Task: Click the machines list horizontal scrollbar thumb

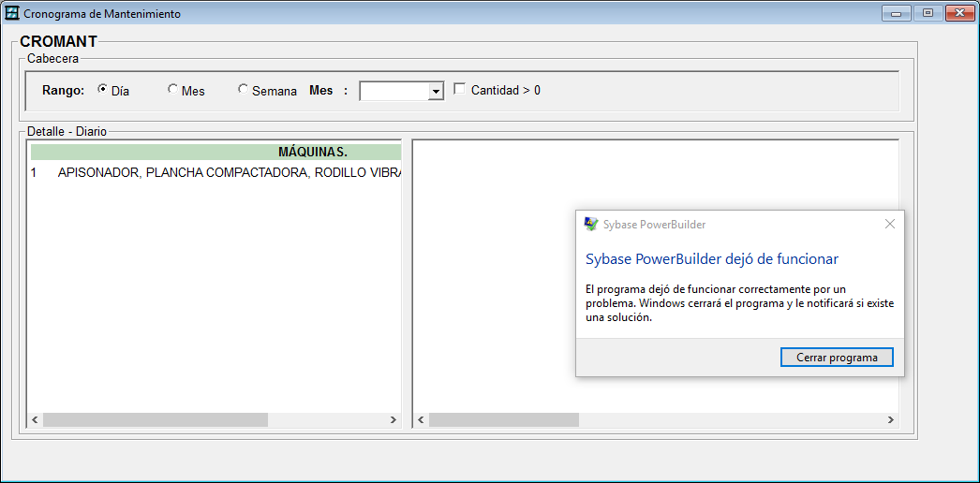Action: tap(155, 420)
